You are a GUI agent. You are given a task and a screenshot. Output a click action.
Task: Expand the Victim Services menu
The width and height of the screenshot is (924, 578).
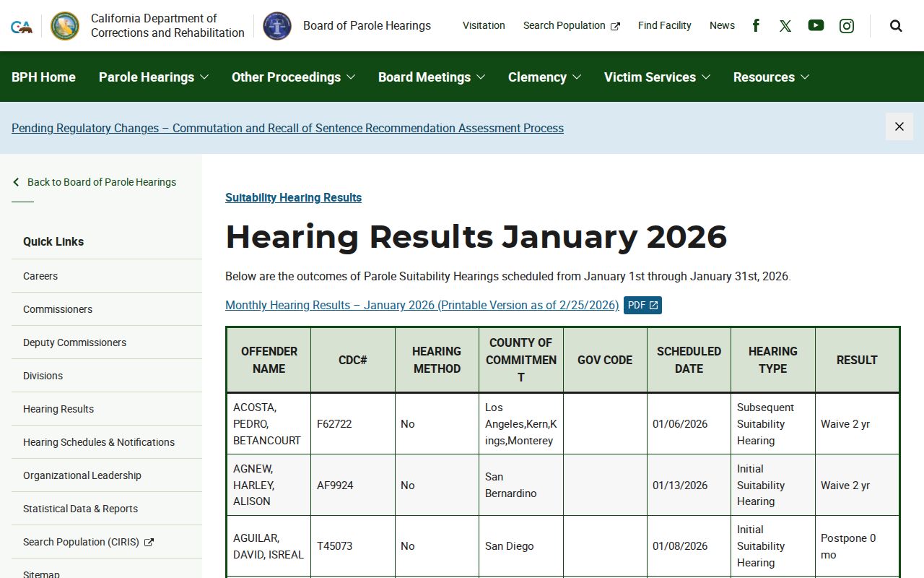point(657,77)
